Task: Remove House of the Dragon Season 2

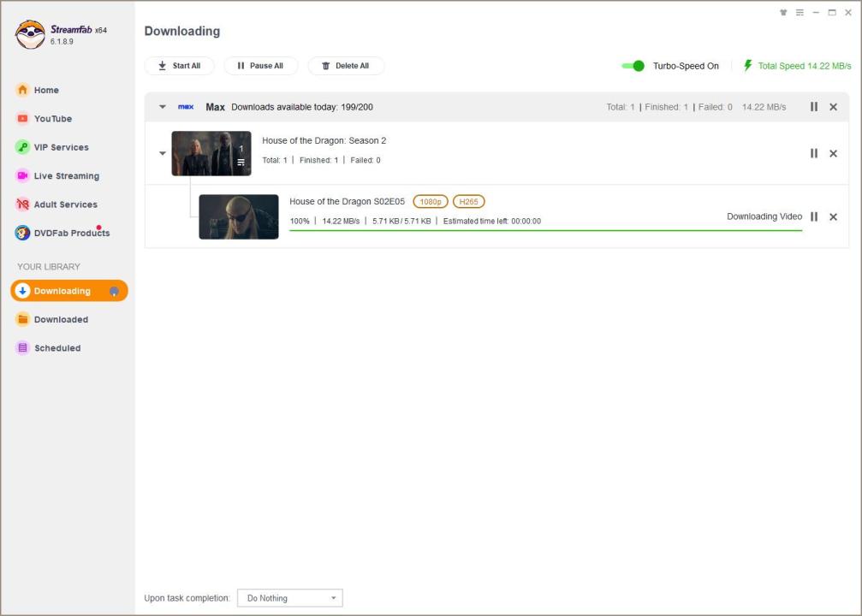Action: 834,153
